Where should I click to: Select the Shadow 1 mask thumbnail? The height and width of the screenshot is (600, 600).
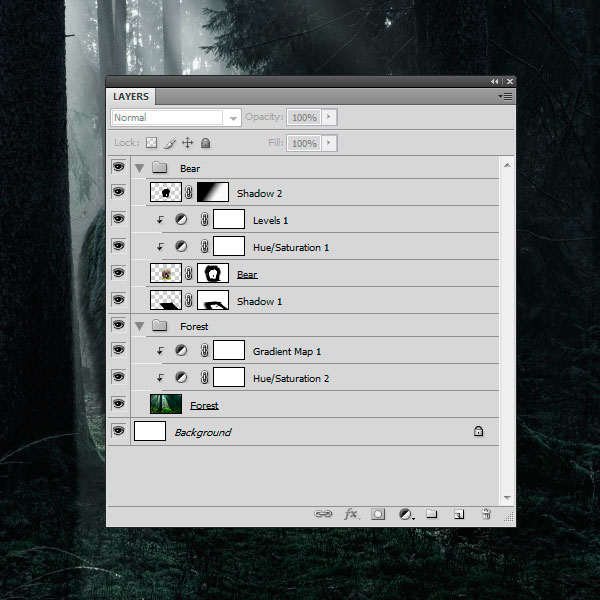point(213,300)
